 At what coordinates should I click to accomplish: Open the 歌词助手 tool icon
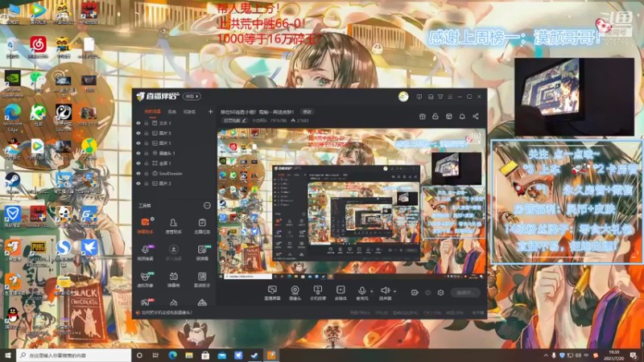tap(202, 279)
